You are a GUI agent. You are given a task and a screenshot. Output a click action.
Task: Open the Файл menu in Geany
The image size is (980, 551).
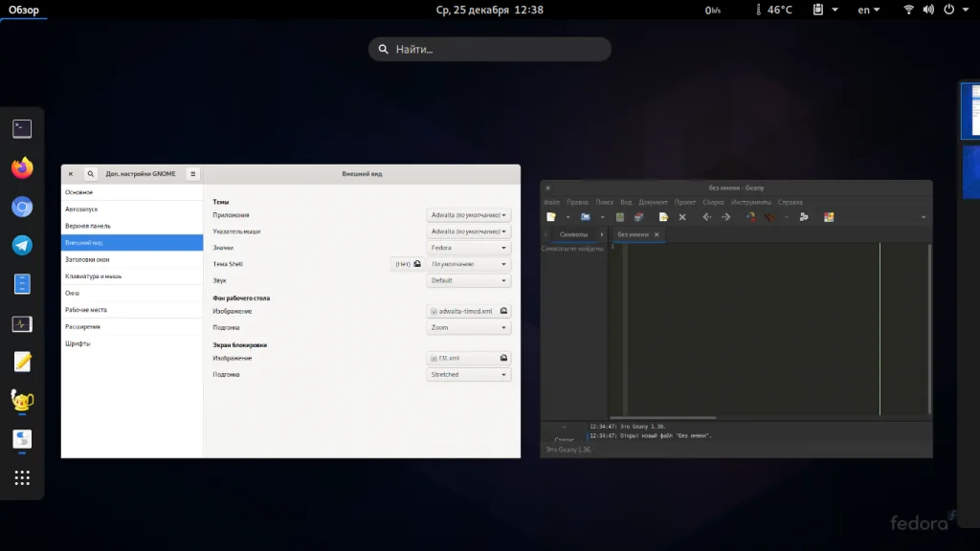pyautogui.click(x=551, y=202)
